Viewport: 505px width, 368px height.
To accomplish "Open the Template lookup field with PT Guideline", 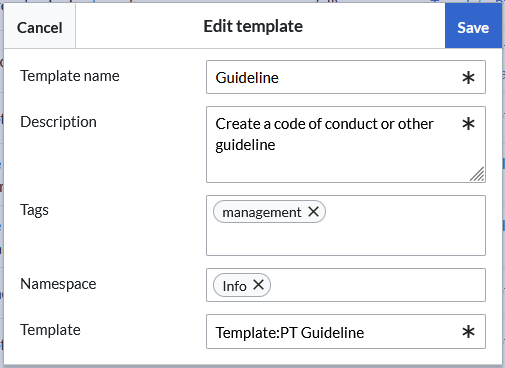I will pos(346,331).
